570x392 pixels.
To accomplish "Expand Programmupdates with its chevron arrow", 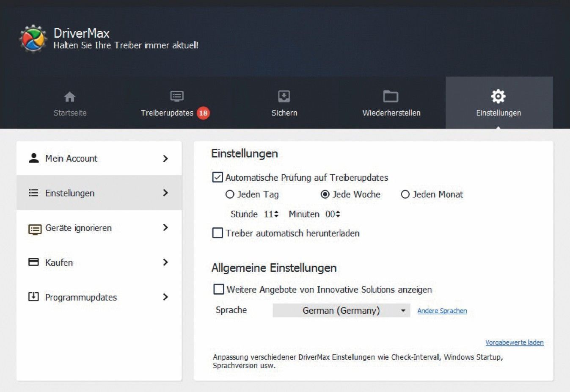I will pos(165,297).
